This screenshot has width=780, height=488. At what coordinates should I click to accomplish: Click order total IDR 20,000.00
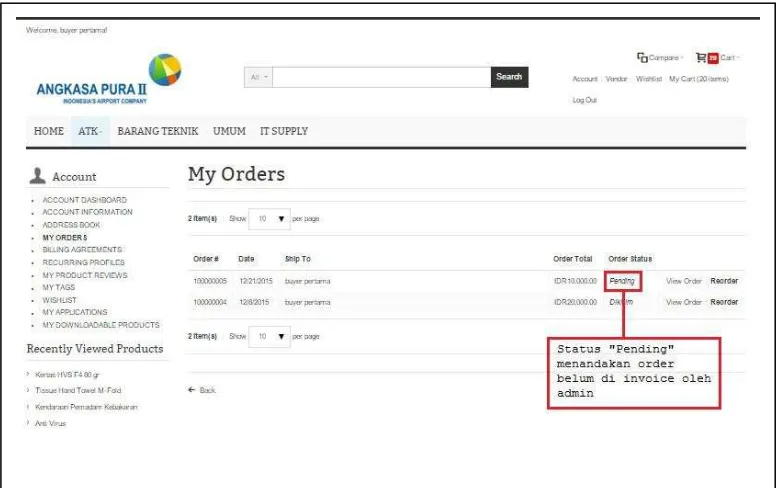pos(576,302)
